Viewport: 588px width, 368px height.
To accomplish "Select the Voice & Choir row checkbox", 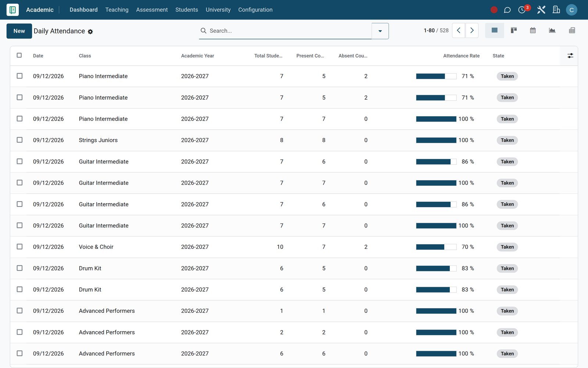I will 19,247.
